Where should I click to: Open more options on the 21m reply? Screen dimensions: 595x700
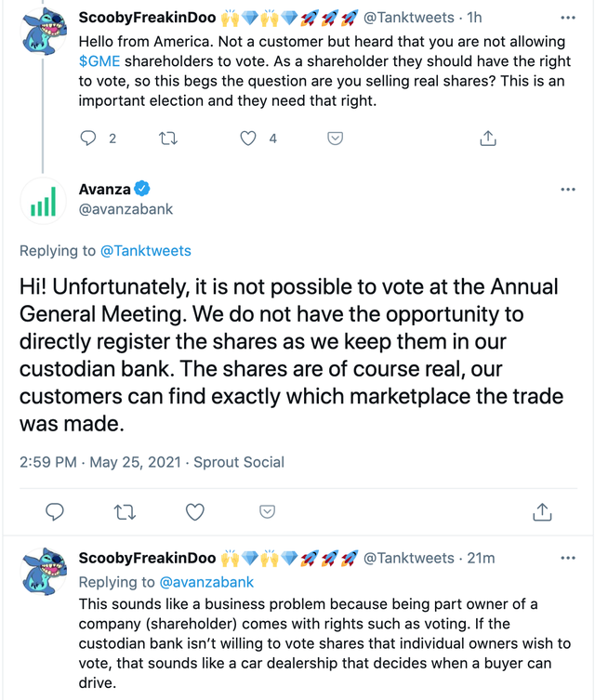pyautogui.click(x=568, y=558)
